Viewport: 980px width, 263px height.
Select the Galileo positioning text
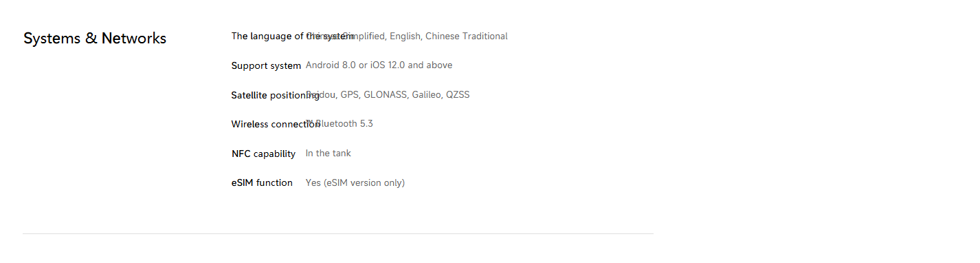pyautogui.click(x=427, y=95)
